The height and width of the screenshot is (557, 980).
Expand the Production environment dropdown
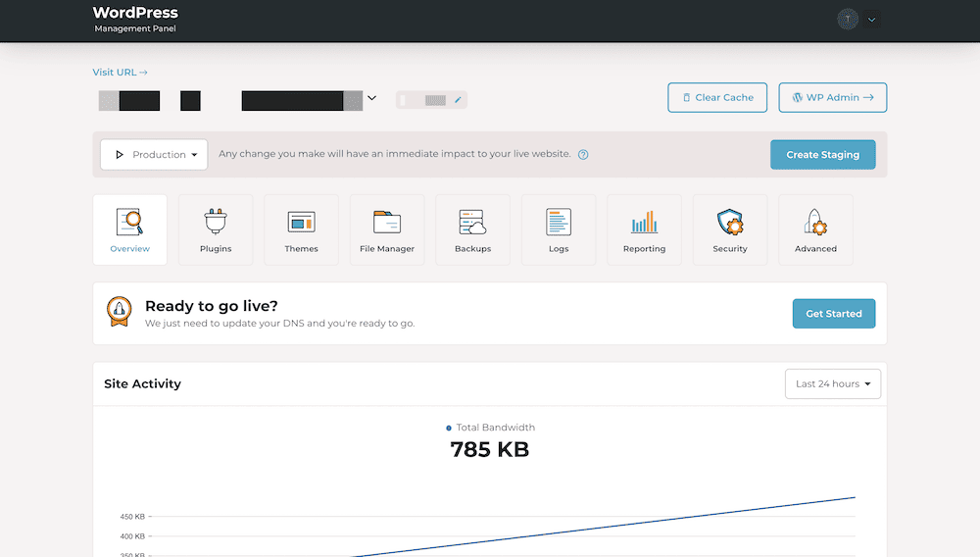point(154,155)
